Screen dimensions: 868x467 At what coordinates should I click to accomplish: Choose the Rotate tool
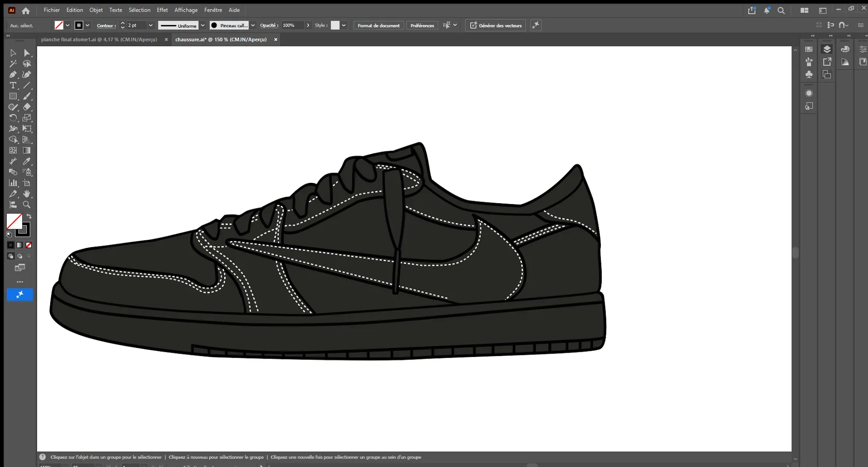13,118
